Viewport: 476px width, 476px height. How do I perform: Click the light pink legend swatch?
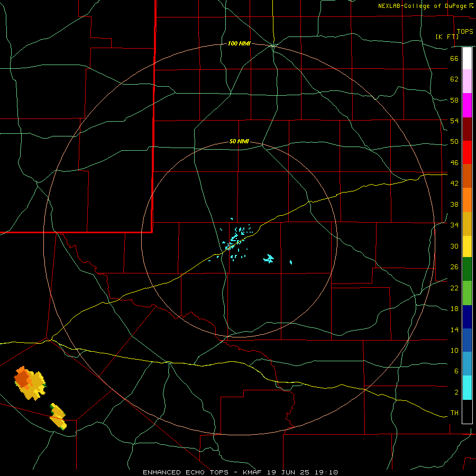click(467, 81)
